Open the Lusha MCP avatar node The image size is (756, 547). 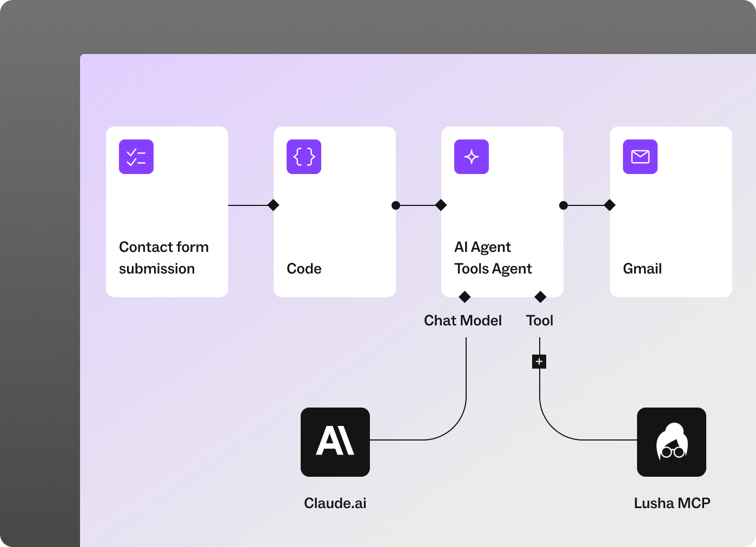pos(672,442)
